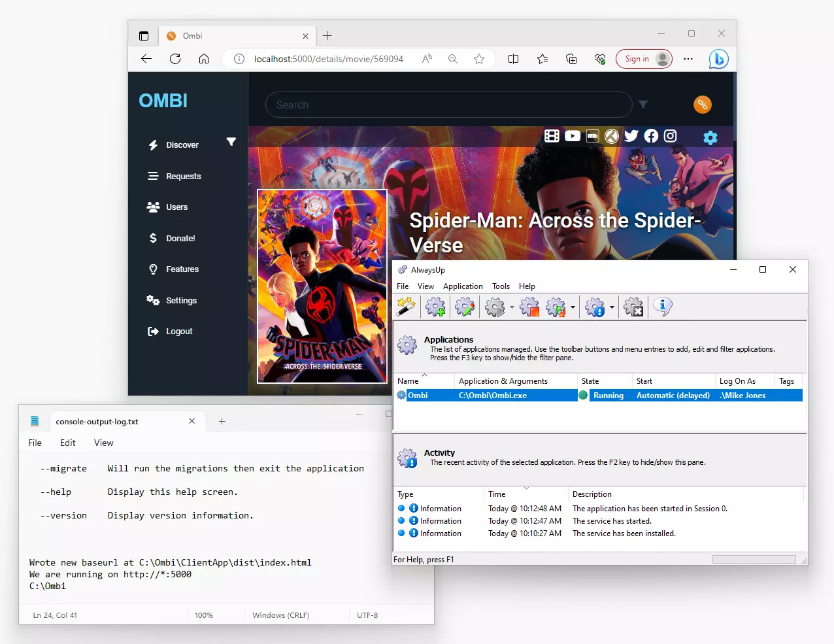Open the Bing Copilot sidebar icon
834x644 pixels.
(719, 59)
